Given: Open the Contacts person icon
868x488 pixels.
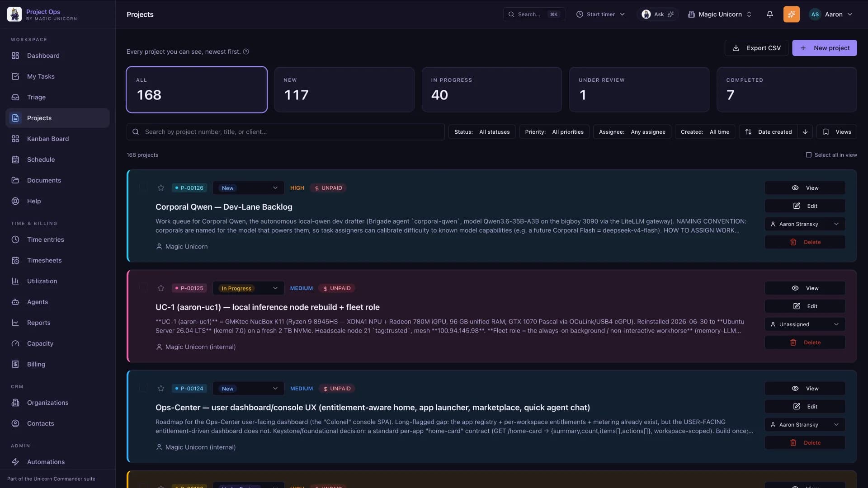Looking at the screenshot, I should 15,423.
